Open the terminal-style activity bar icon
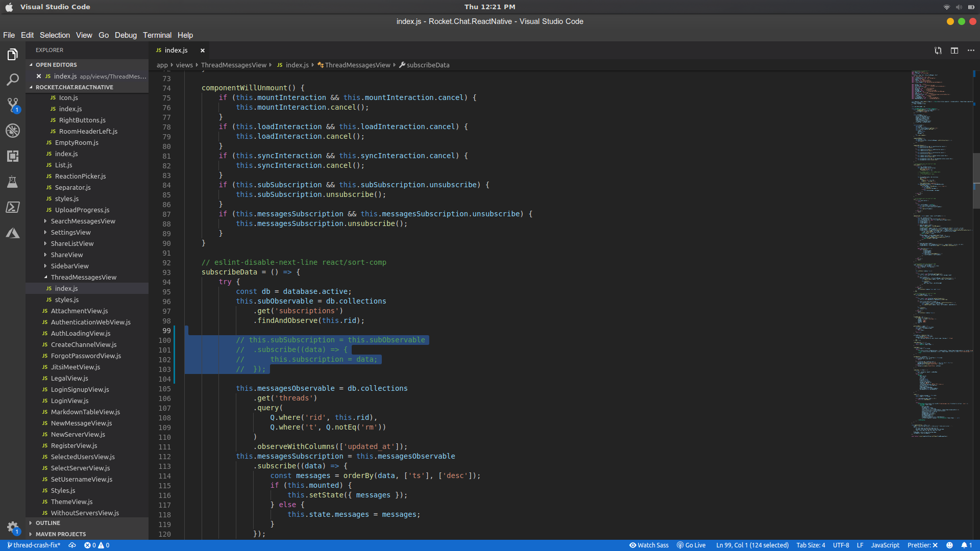980x551 pixels. pyautogui.click(x=13, y=207)
